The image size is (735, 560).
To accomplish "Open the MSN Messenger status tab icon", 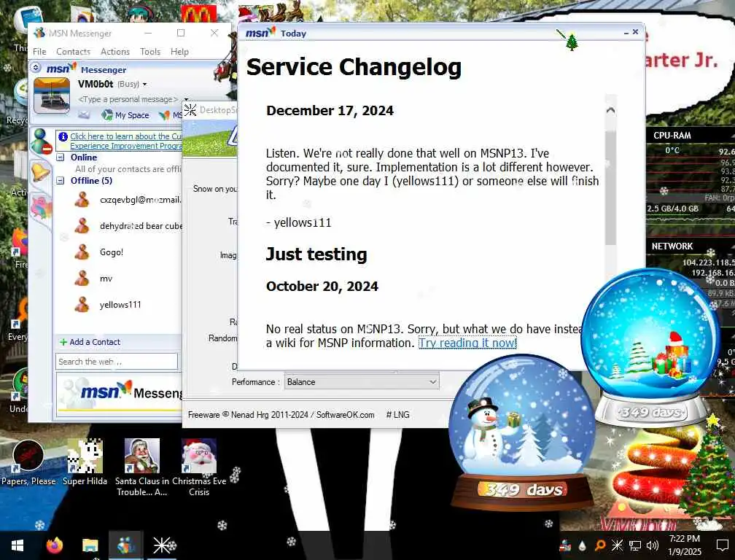I will pos(42,141).
